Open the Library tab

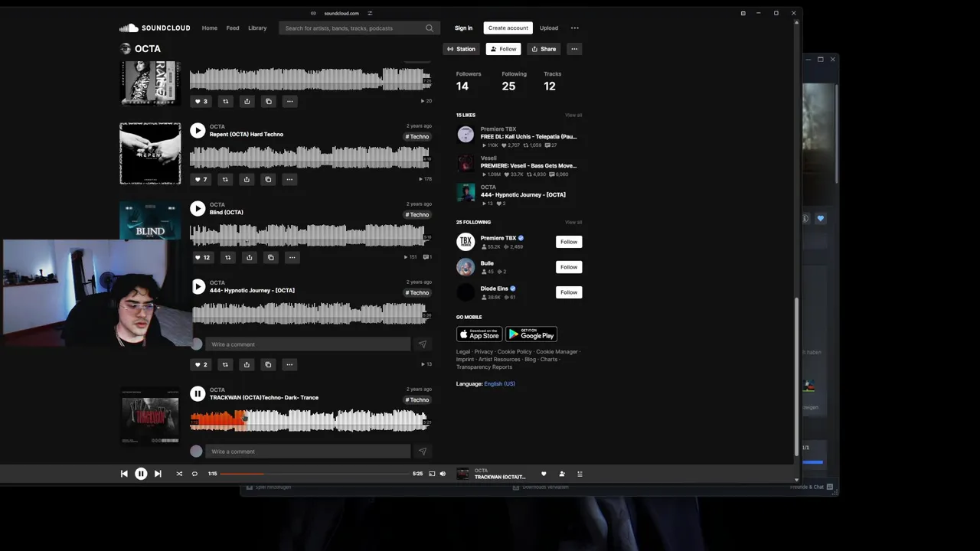point(257,28)
